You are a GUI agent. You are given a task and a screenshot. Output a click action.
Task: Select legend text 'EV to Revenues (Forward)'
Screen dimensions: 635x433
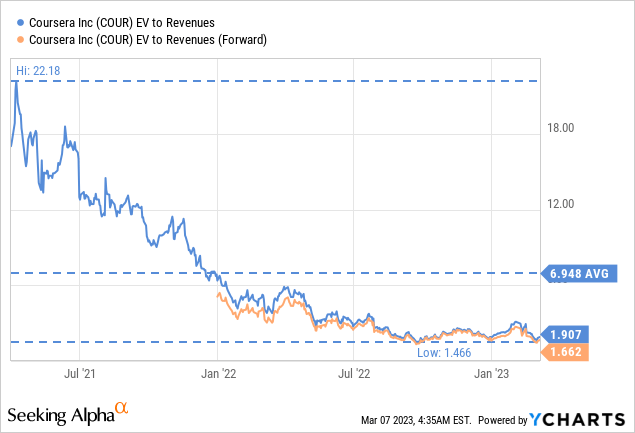tap(201, 40)
